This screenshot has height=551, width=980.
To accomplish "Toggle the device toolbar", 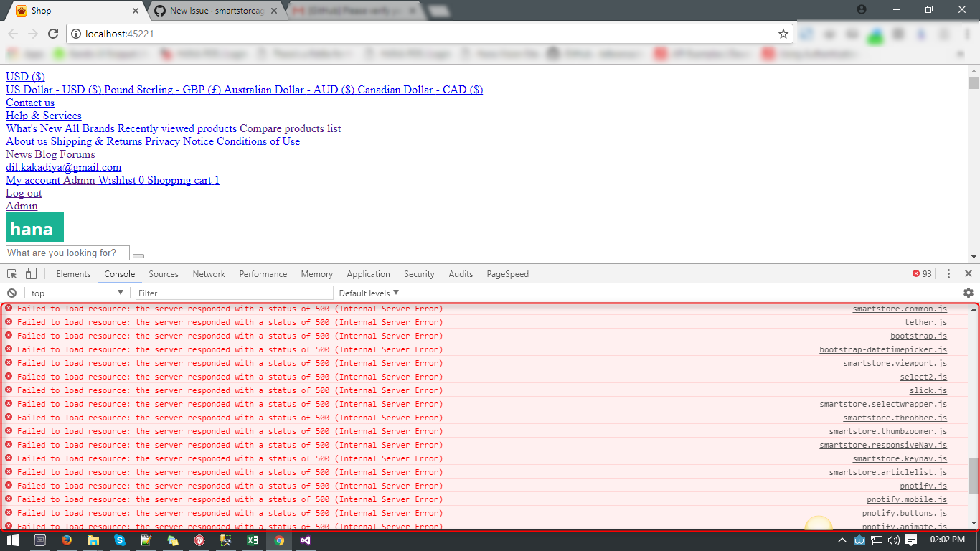I will [x=29, y=273].
